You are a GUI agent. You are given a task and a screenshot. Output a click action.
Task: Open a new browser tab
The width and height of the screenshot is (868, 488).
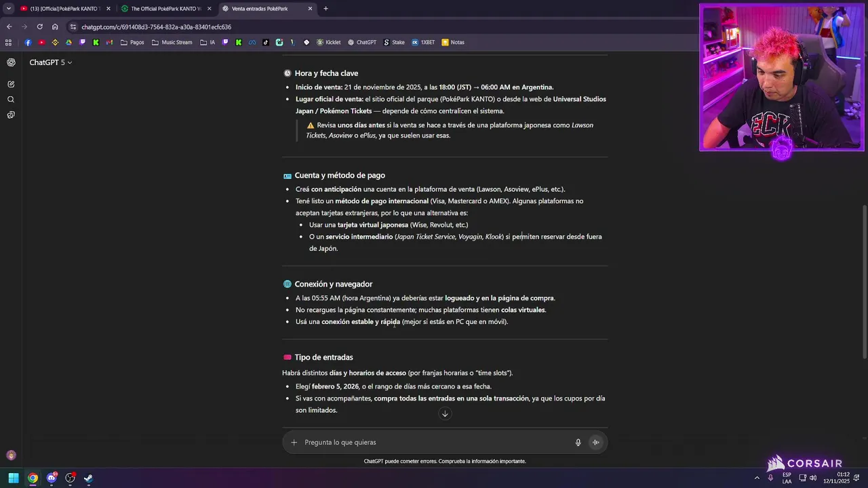[x=325, y=9]
